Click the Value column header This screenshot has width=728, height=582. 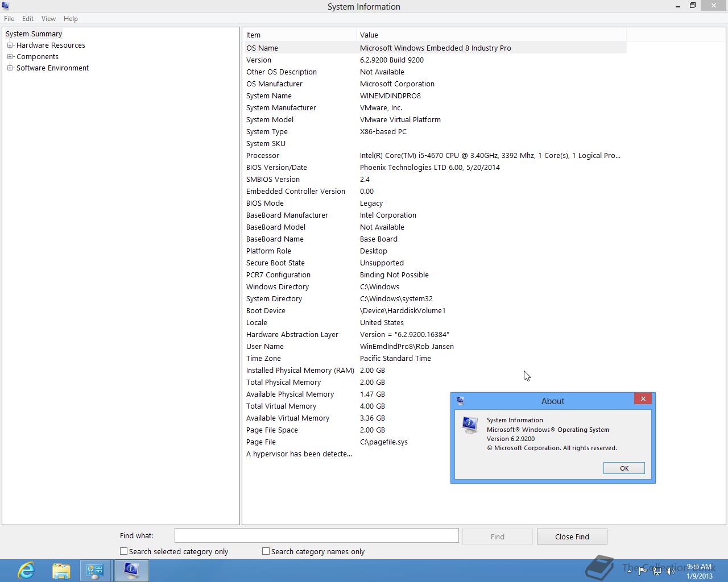point(491,35)
